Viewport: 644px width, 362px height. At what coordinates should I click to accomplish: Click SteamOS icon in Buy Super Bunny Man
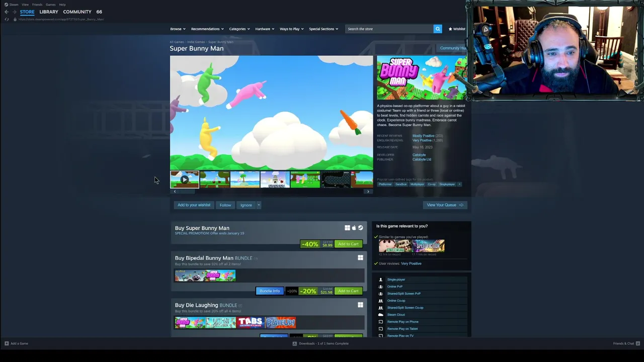click(360, 228)
